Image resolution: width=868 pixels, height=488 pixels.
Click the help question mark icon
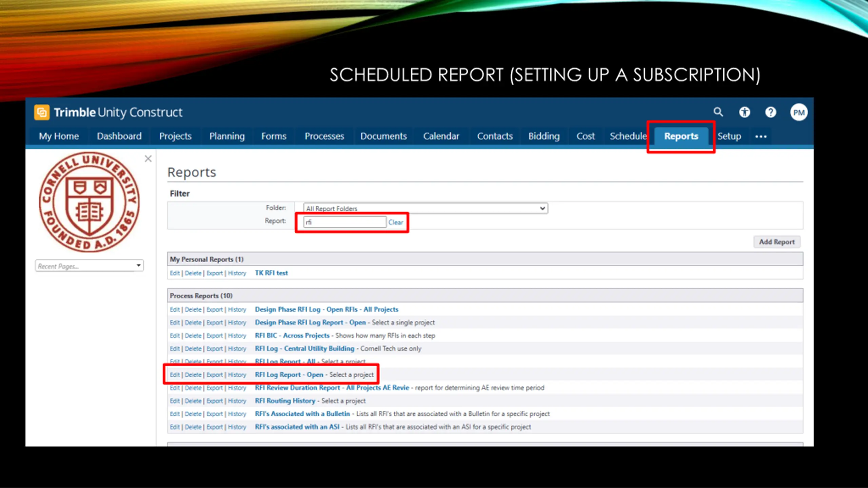coord(770,112)
